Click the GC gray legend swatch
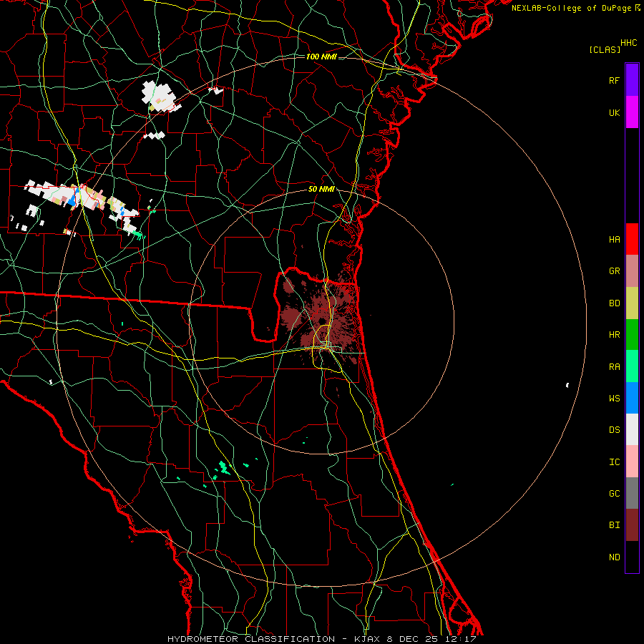 point(632,493)
